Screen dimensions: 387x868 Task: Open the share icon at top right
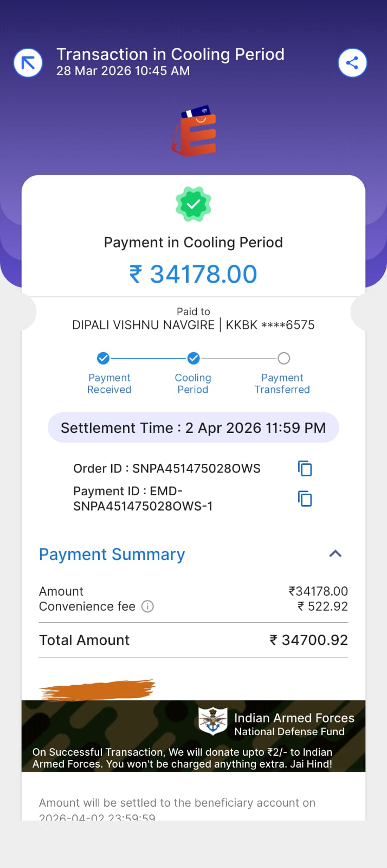352,62
